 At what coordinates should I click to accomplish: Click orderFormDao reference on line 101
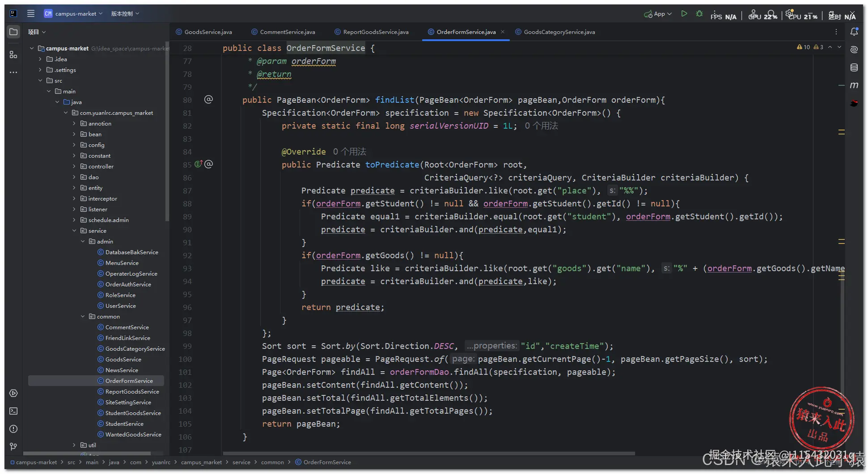(419, 372)
